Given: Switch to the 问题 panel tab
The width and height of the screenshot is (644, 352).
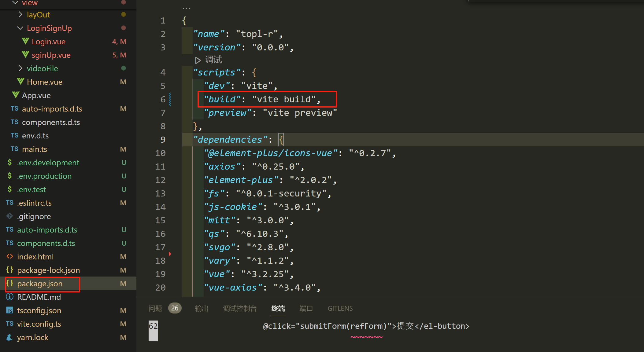Looking at the screenshot, I should (155, 308).
